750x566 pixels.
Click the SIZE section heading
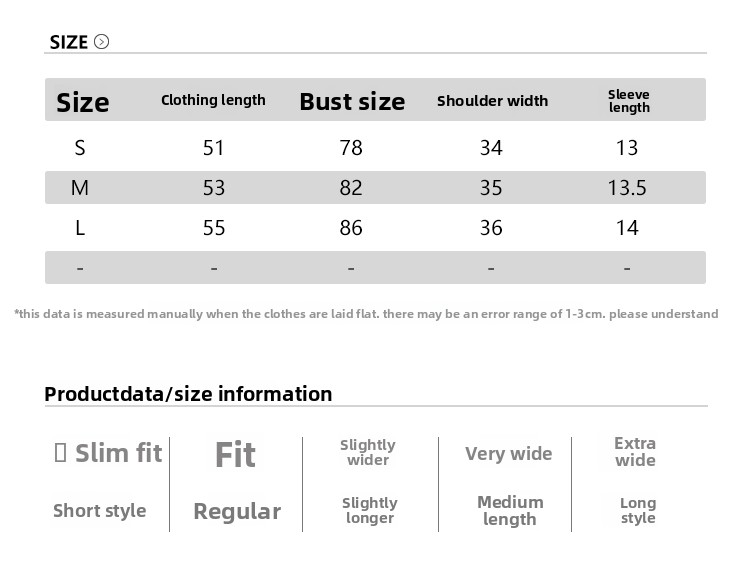tap(69, 42)
